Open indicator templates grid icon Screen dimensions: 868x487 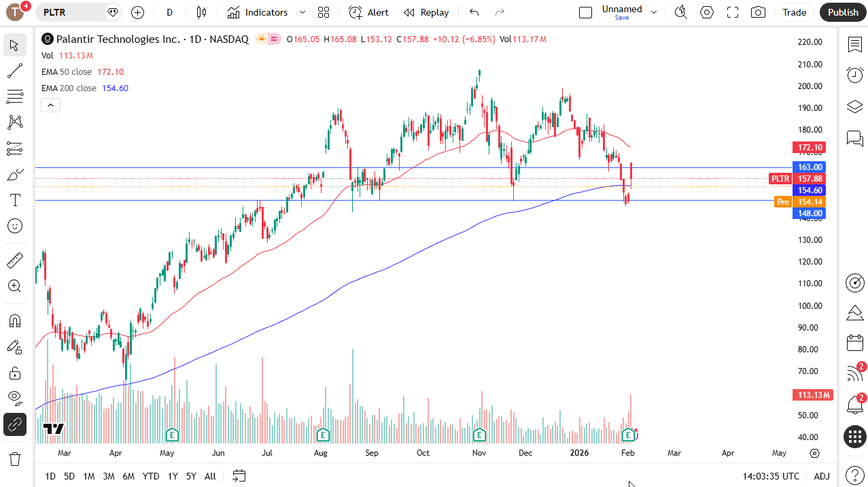pos(324,12)
